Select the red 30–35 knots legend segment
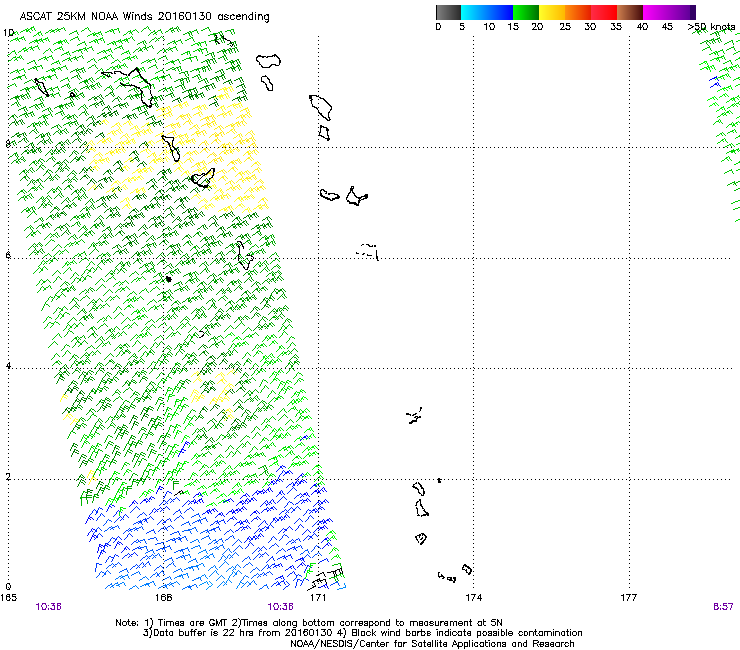Image resolution: width=740 pixels, height=650 pixels. (604, 12)
